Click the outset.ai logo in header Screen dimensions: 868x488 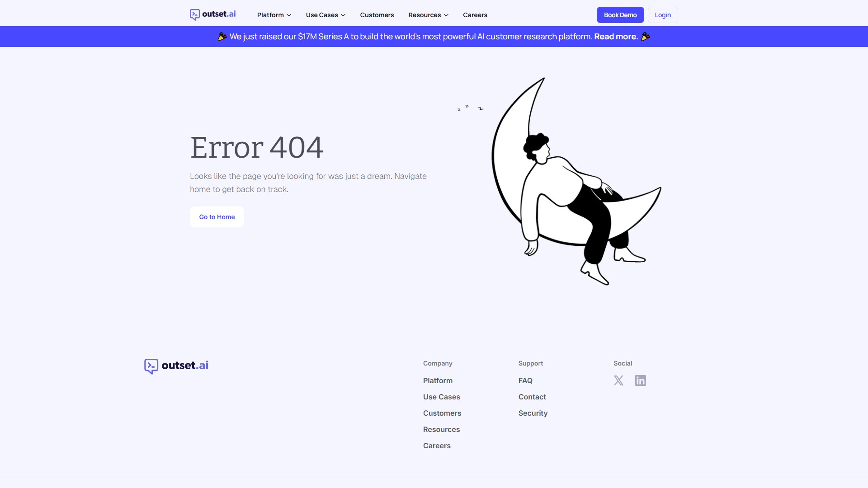coord(212,14)
